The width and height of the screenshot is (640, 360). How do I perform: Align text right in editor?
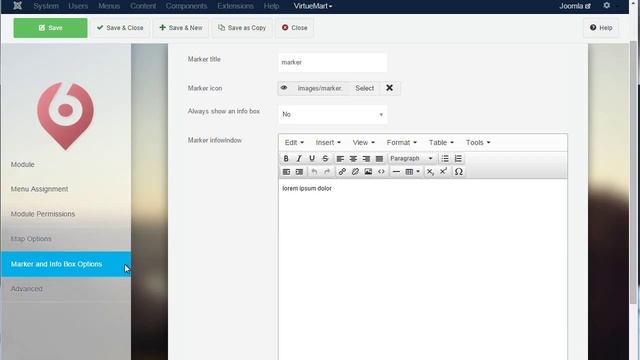[366, 158]
